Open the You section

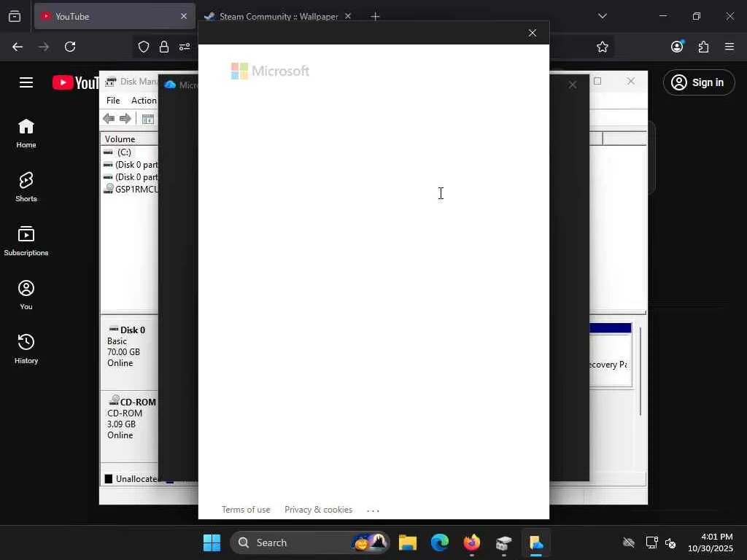[x=26, y=295]
